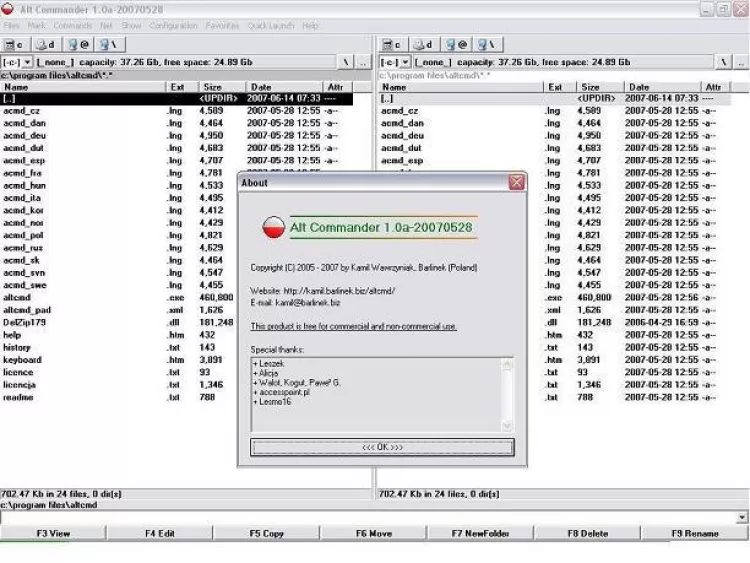Click the Alt Commander title bar icon
Image resolution: width=750 pixels, height=563 pixels.
(7, 9)
